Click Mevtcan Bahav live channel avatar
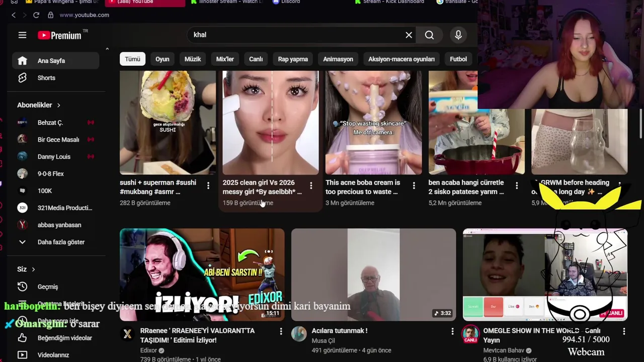 [470, 334]
